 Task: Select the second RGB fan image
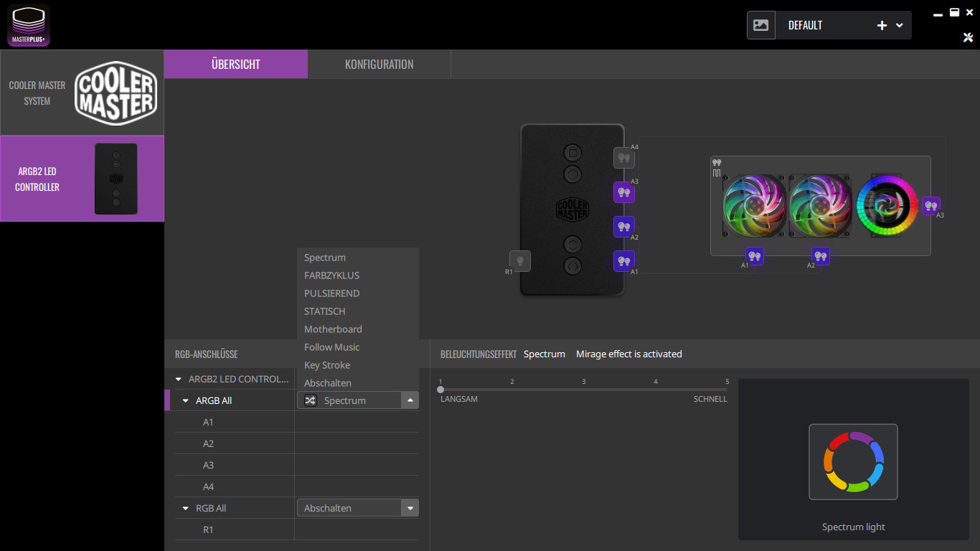pyautogui.click(x=821, y=206)
